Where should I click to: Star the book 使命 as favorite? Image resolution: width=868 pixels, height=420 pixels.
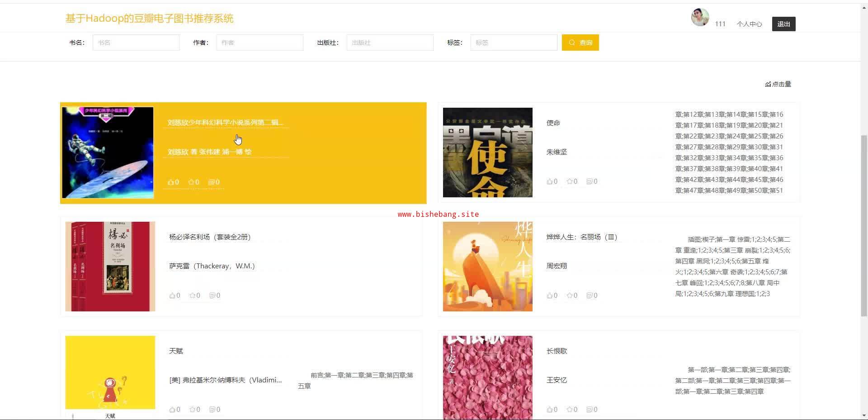click(572, 181)
